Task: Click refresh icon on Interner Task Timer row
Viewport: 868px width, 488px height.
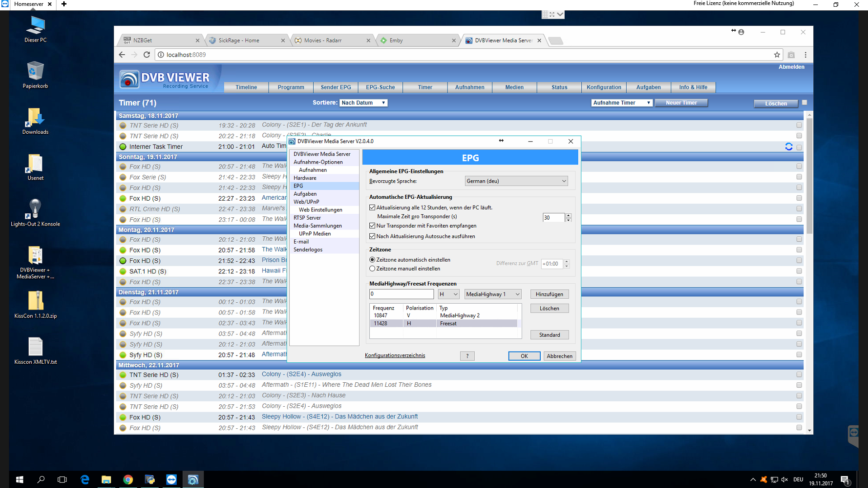Action: click(x=788, y=146)
